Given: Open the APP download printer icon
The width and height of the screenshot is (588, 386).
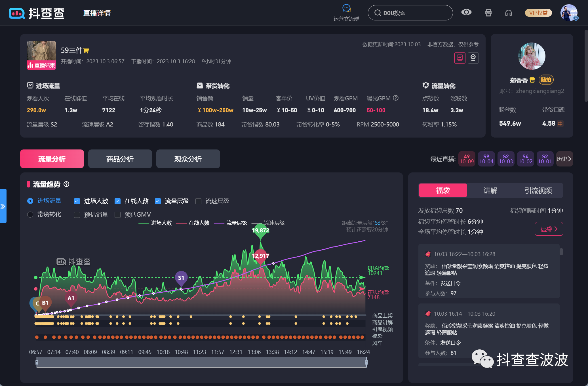Looking at the screenshot, I should tap(488, 13).
